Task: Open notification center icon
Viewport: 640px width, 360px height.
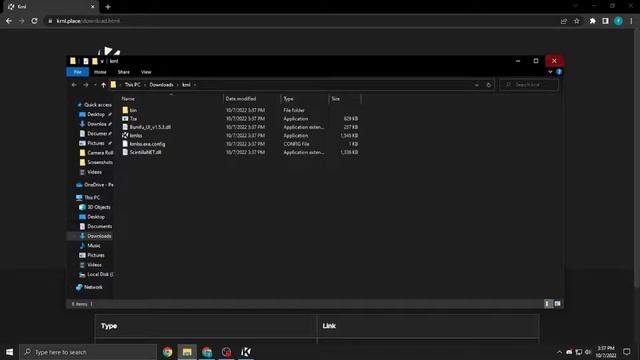Action: (627, 352)
